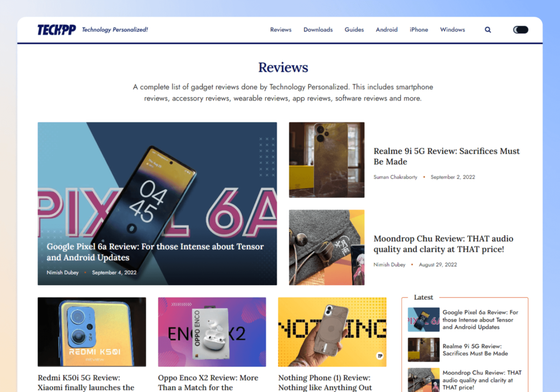Screen dimensions: 560x392
Task: Select the iPhone menu item
Action: coord(418,30)
